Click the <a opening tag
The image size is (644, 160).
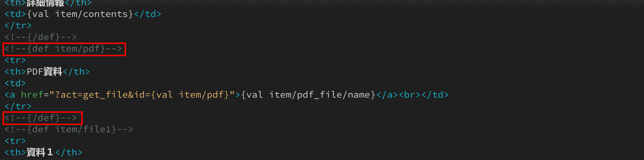(10, 95)
